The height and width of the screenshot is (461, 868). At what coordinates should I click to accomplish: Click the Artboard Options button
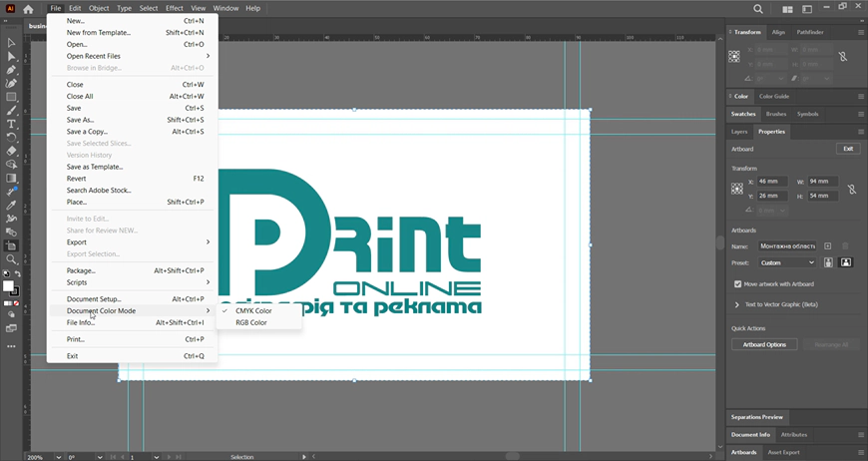[x=764, y=345]
